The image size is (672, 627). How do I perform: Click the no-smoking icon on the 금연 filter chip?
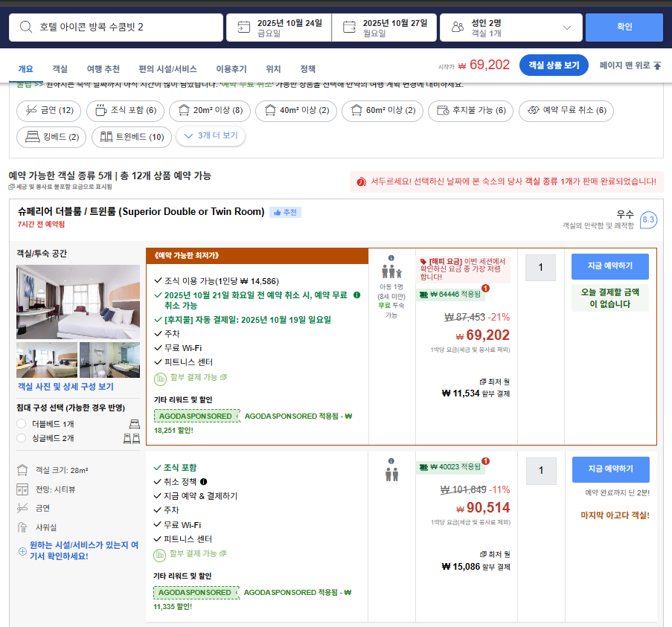[31, 111]
